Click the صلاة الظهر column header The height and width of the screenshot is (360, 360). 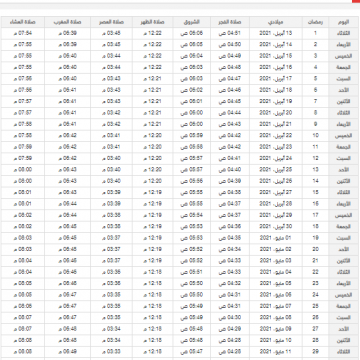pos(153,22)
